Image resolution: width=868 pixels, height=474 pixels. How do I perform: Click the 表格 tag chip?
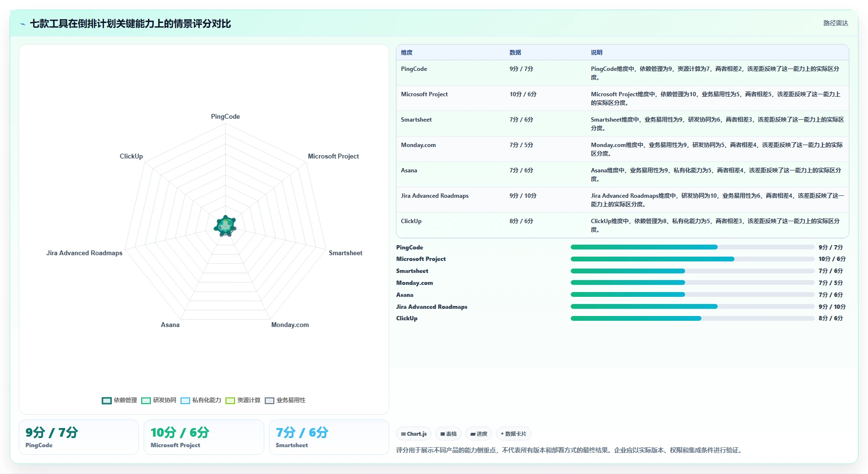pyautogui.click(x=449, y=434)
